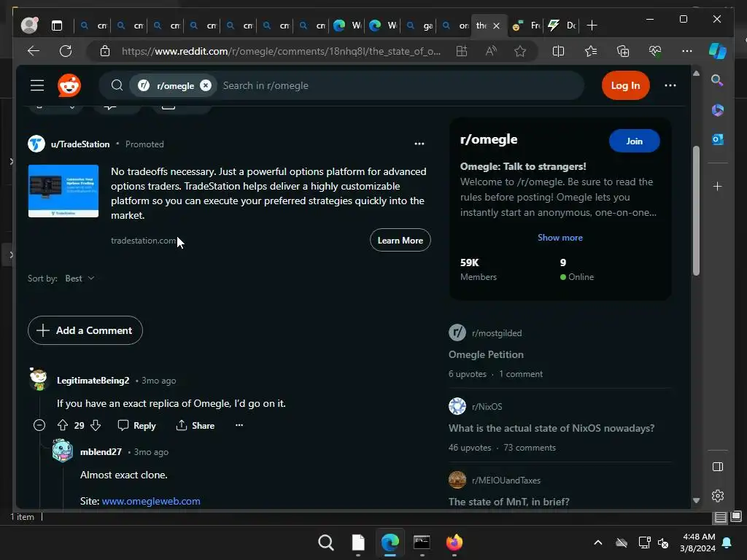
Task: Switch to the 'ga' search tab
Action: click(x=420, y=26)
